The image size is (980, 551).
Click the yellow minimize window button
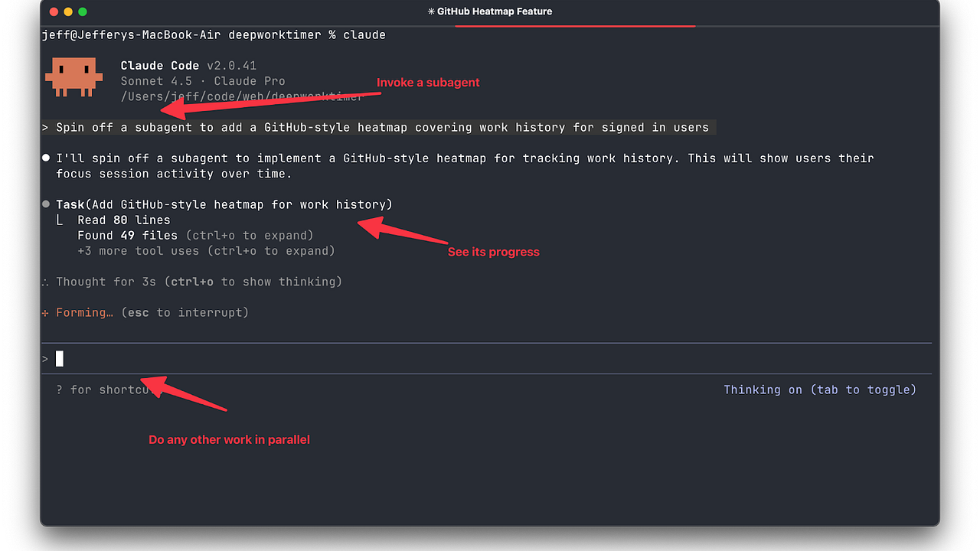click(x=68, y=11)
